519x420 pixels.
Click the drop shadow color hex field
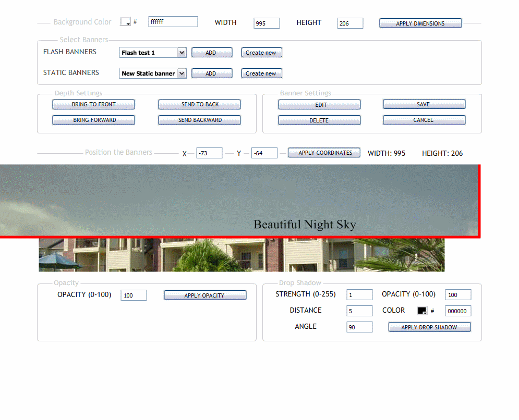[x=458, y=311]
